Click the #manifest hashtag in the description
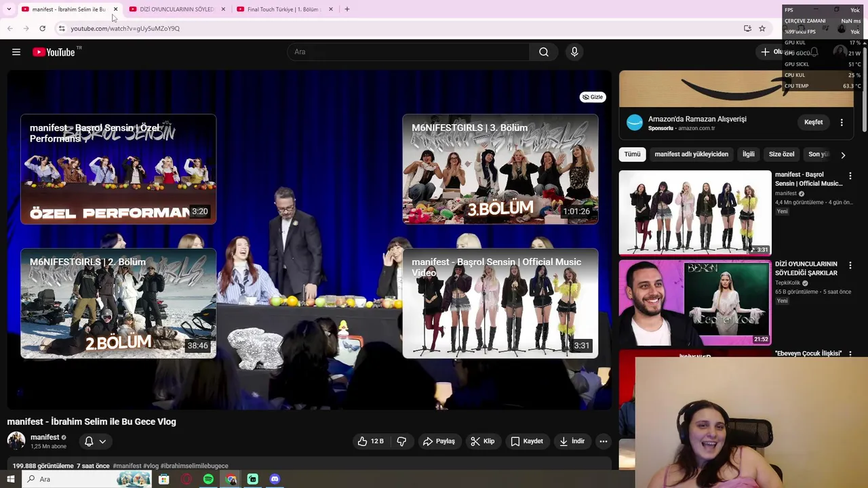Viewport: 868px width, 488px height. (127, 466)
